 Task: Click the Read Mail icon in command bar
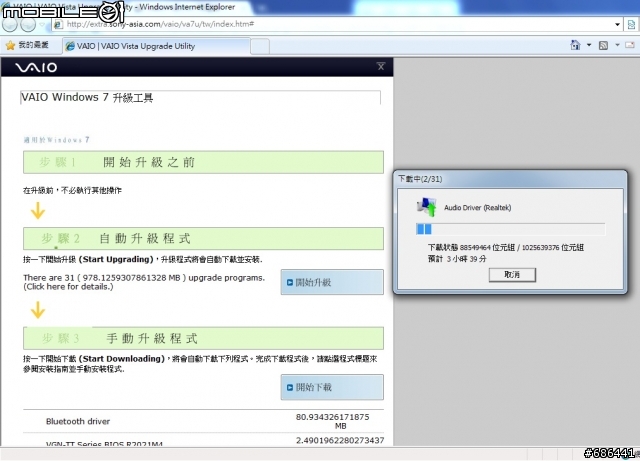click(630, 45)
